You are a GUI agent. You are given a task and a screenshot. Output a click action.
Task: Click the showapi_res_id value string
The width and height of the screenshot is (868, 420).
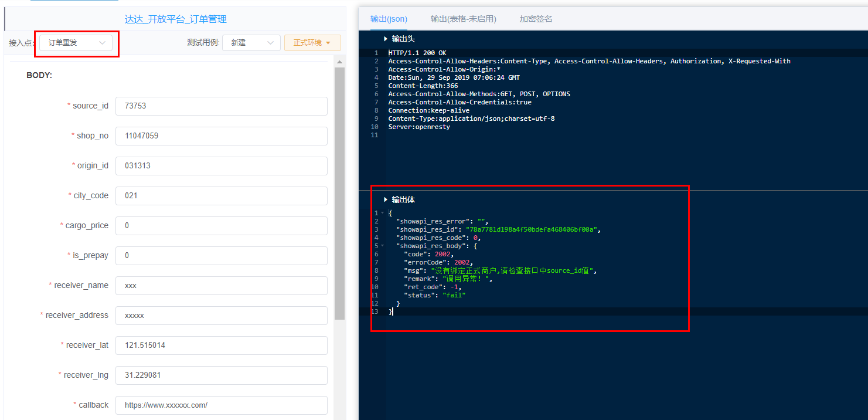point(532,229)
